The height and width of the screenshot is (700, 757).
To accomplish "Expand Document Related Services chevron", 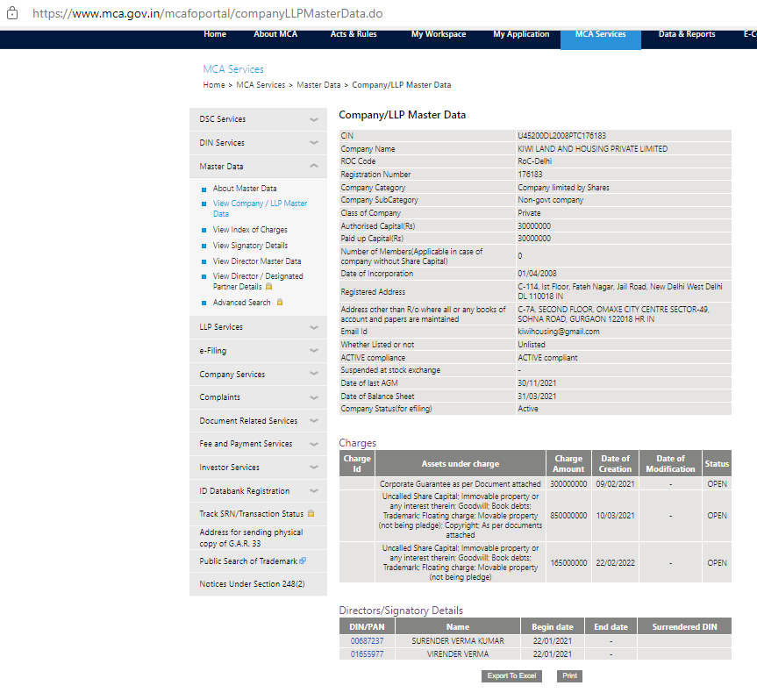I will (314, 420).
